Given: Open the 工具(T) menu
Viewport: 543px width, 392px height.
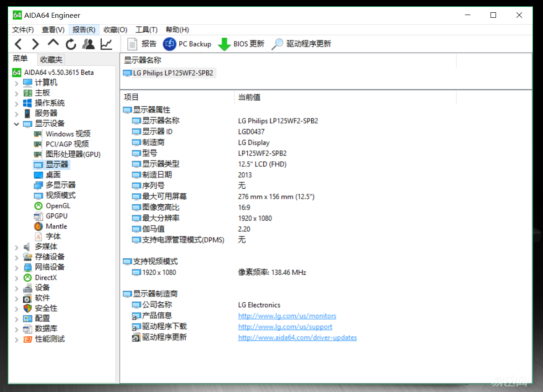Looking at the screenshot, I should (146, 30).
